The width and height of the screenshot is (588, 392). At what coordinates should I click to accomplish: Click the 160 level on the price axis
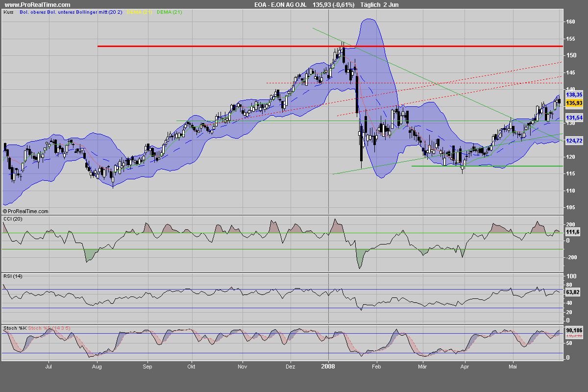(x=571, y=22)
